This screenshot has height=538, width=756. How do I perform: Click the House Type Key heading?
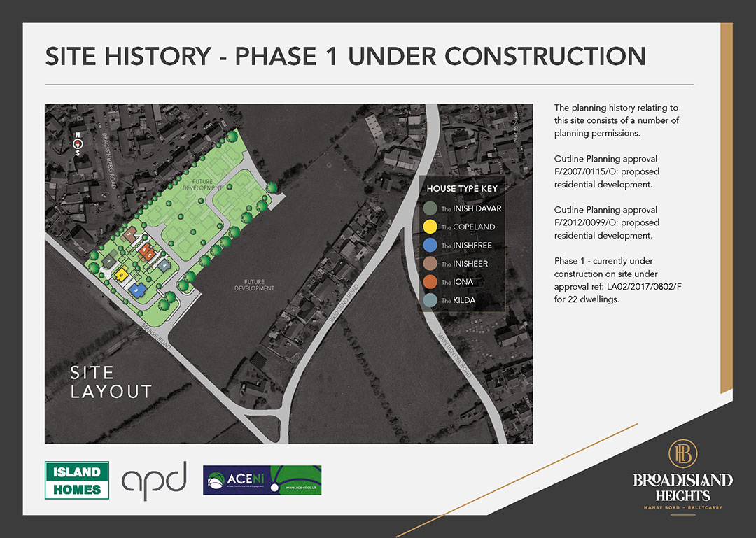pyautogui.click(x=461, y=189)
